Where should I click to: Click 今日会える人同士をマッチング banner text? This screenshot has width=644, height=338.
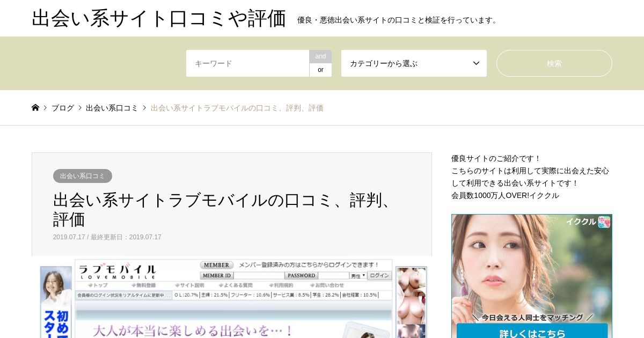532,317
